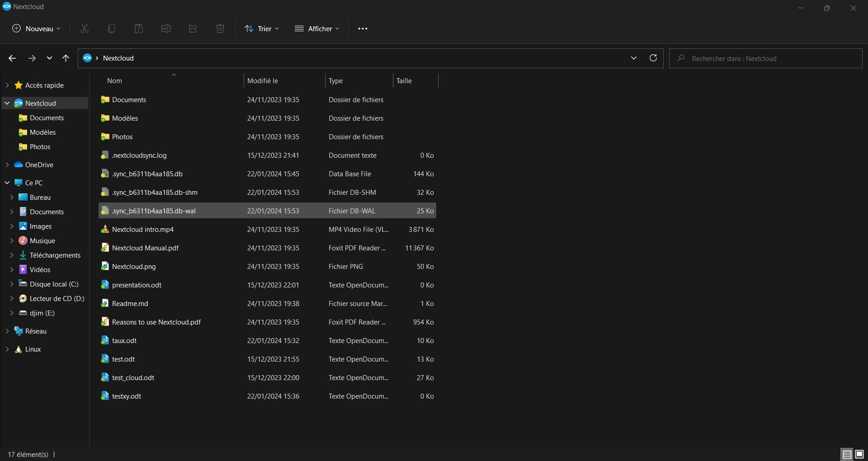Viewport: 868px width, 461px height.
Task: Collapse the Ce PC tree node
Action: pos(7,183)
